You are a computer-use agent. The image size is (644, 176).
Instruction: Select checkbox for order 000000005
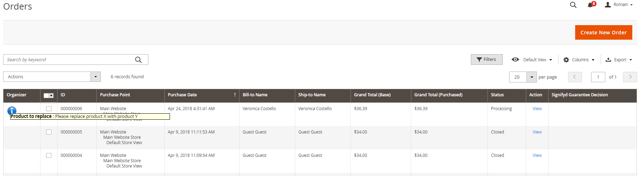(49, 132)
